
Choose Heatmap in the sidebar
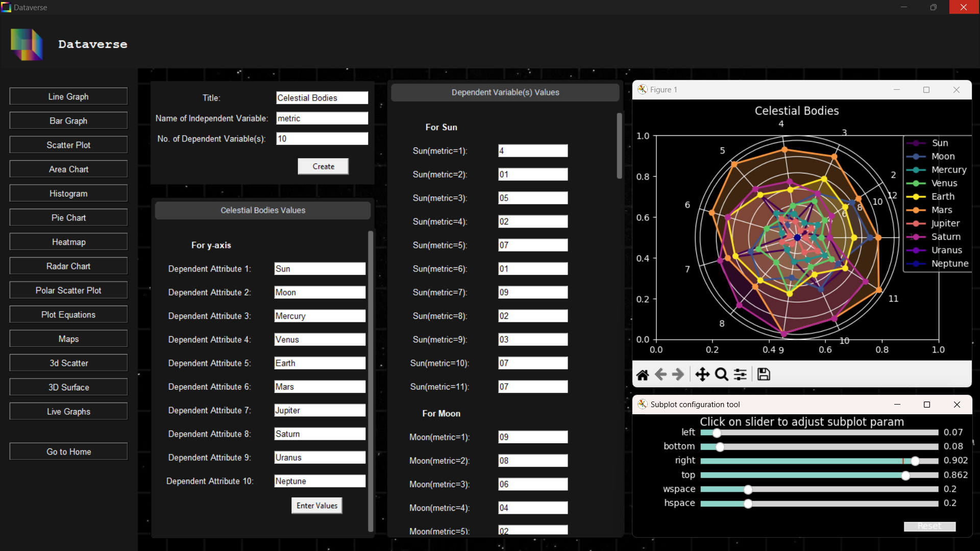pos(68,242)
